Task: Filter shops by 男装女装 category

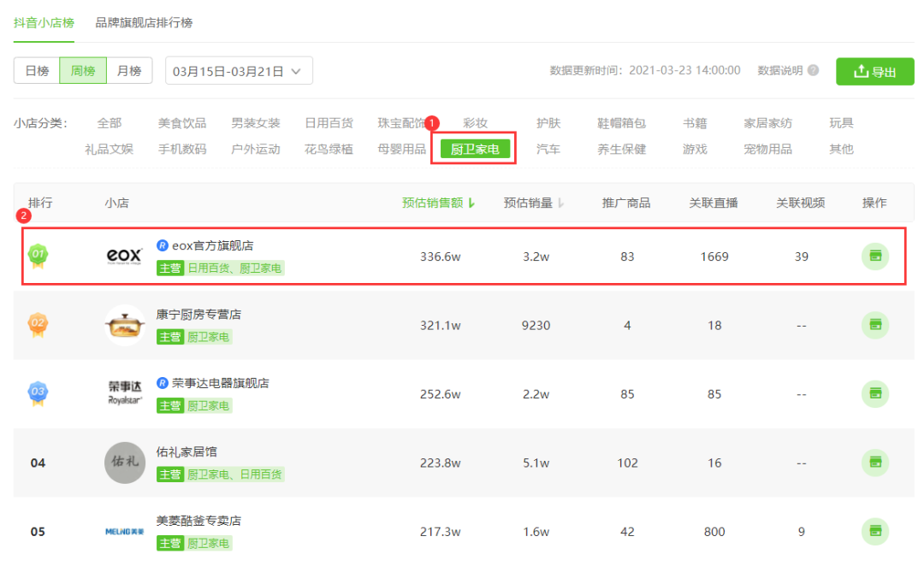Action: click(255, 123)
